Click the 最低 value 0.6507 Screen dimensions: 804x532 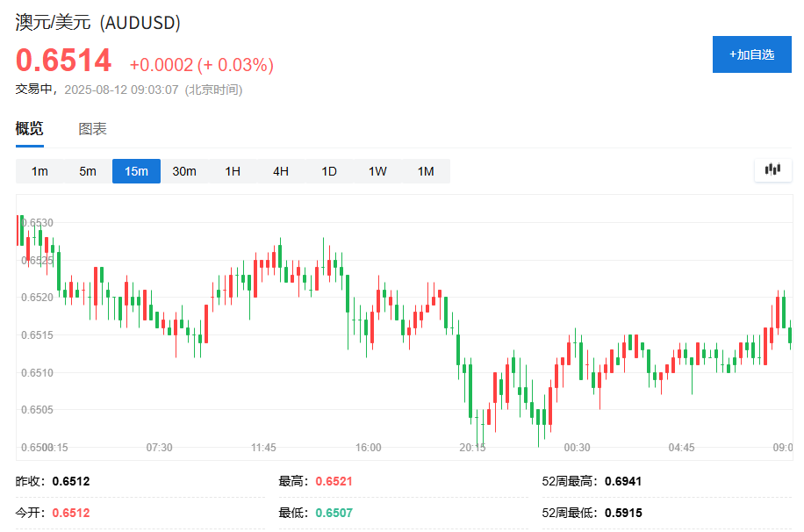[x=334, y=513]
